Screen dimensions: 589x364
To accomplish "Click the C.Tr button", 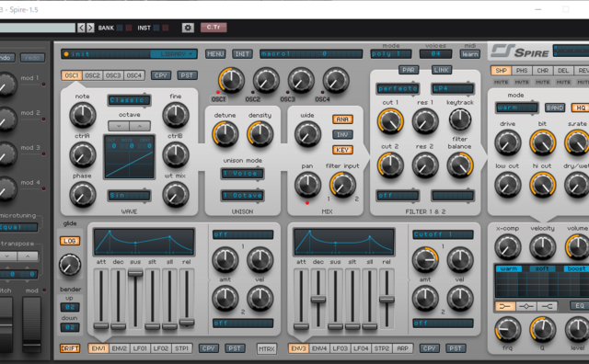I will [214, 28].
